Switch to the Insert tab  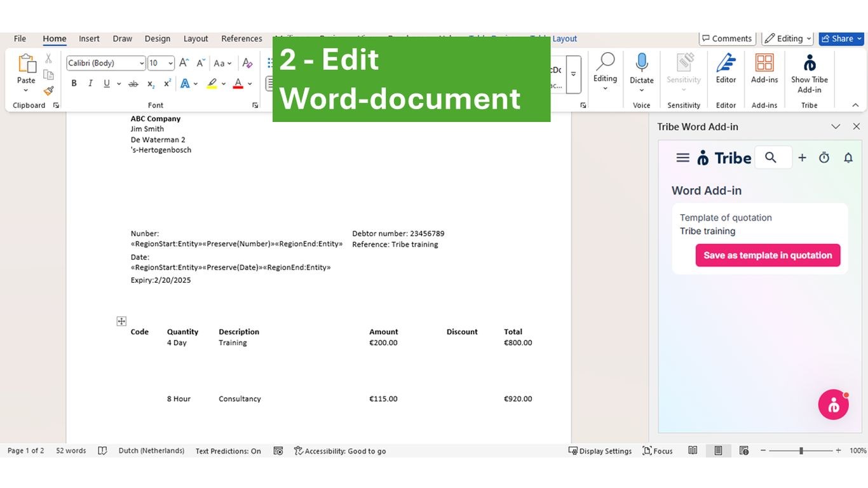point(89,39)
